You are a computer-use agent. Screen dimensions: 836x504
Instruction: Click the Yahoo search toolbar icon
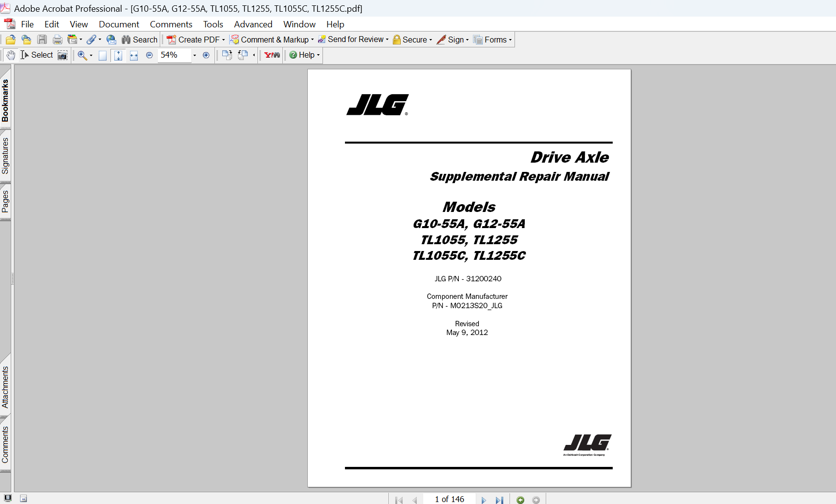(272, 55)
